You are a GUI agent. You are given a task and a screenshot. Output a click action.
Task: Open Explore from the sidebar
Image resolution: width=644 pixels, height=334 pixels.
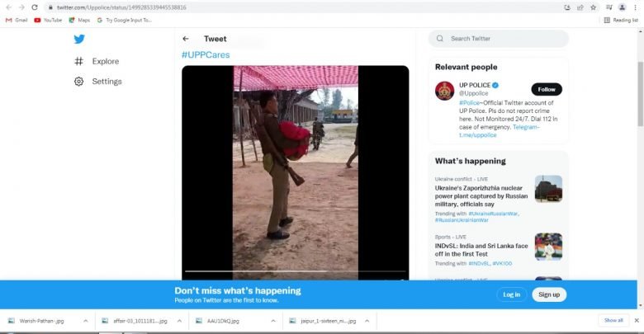pyautogui.click(x=105, y=61)
